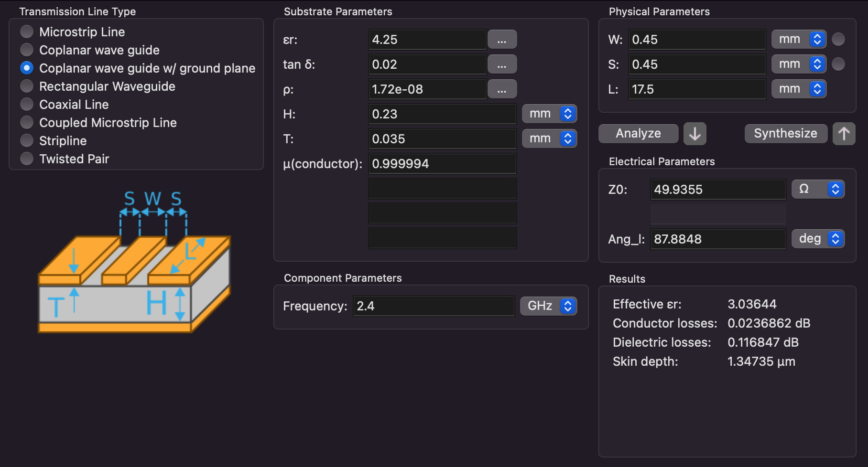Click Dielectric losses value 0.116847 dB
868x467 pixels.
click(x=763, y=342)
